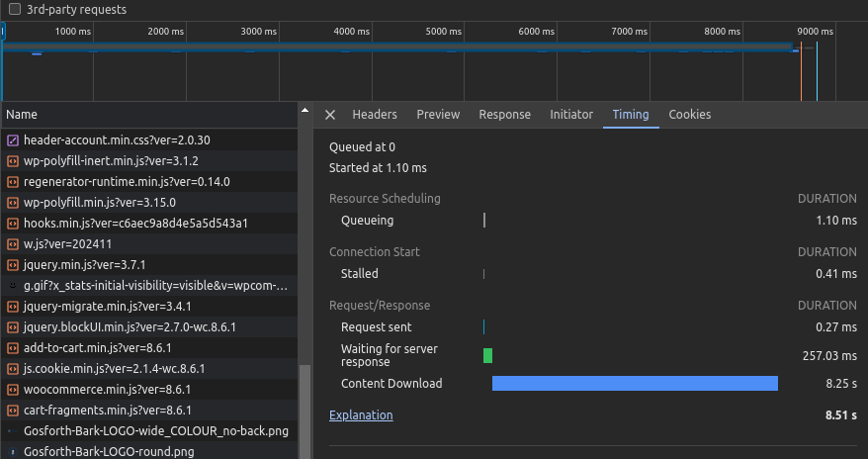The image size is (868, 459).
Task: Click script icon for w.js?ver=202411
Action: click(x=13, y=244)
